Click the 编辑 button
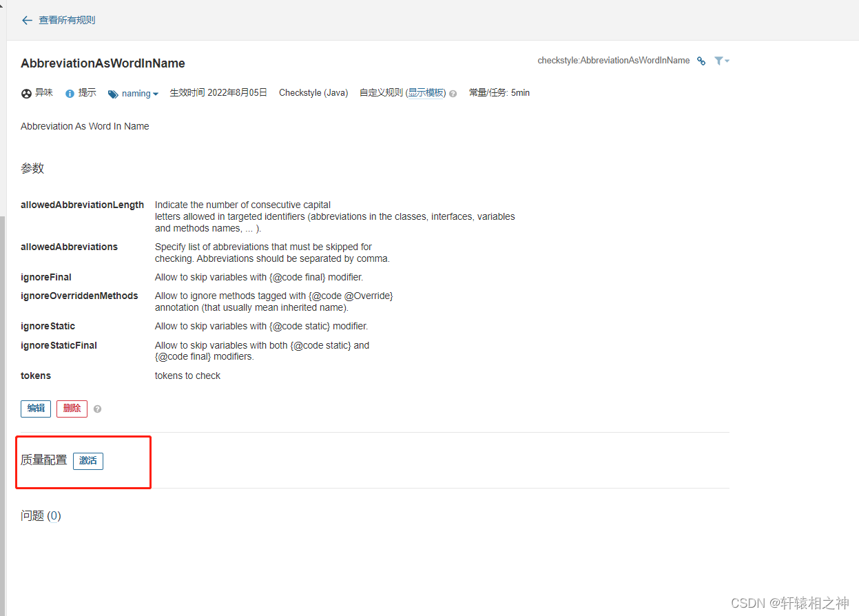The width and height of the screenshot is (859, 616). pos(35,408)
